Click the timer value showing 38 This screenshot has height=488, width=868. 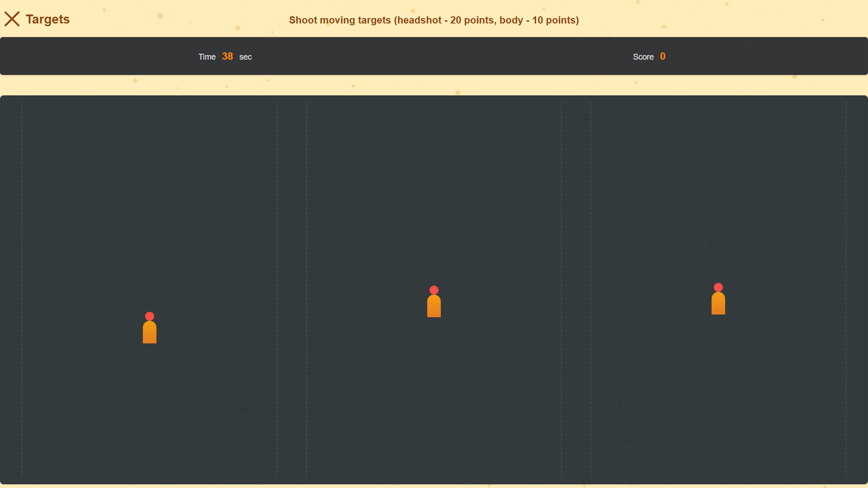(227, 56)
